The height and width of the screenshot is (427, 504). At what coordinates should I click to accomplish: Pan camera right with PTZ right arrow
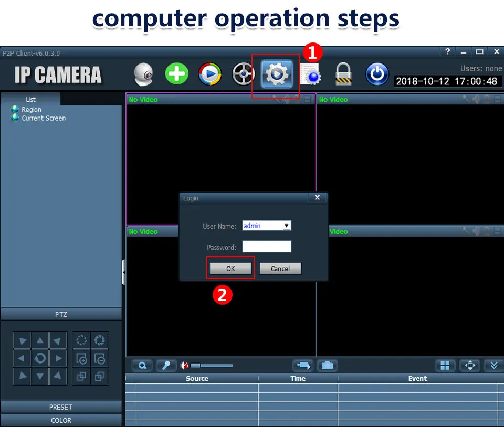58,358
